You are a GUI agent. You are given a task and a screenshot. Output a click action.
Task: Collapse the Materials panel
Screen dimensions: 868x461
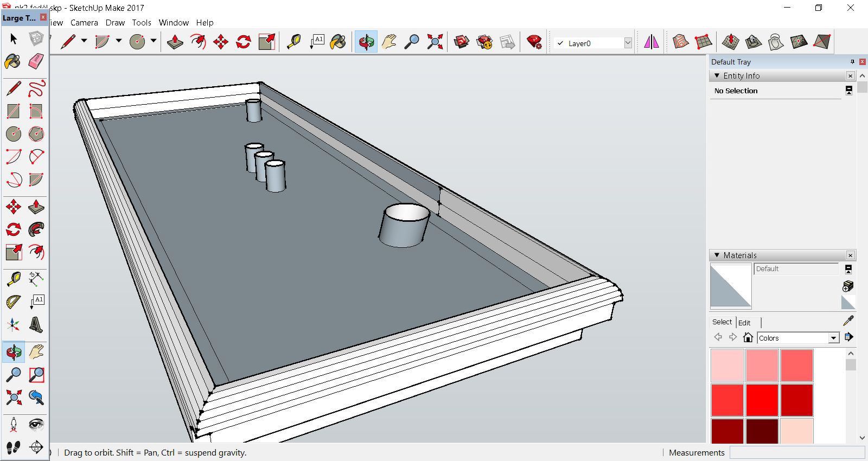[717, 255]
